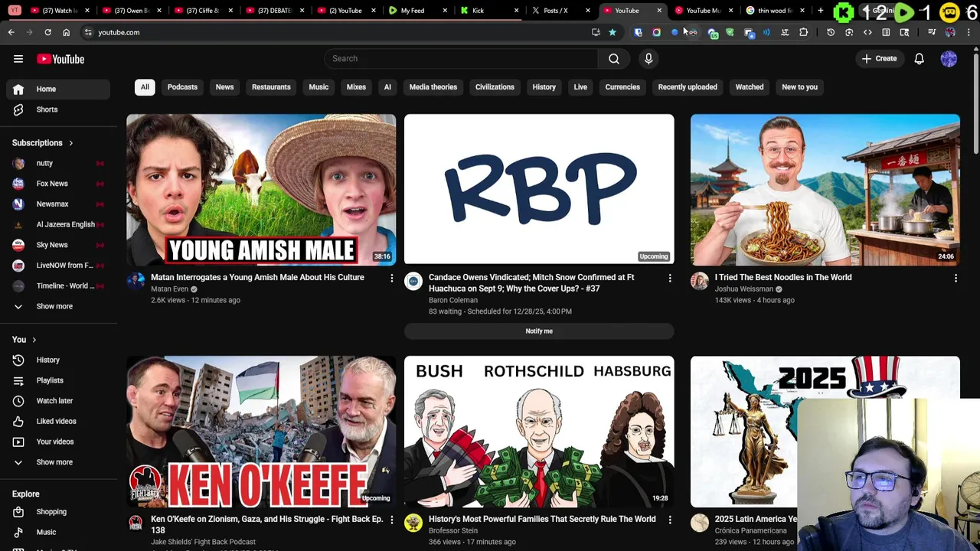Open the RBP upcoming stream thumbnail
The width and height of the screenshot is (980, 551).
(539, 190)
